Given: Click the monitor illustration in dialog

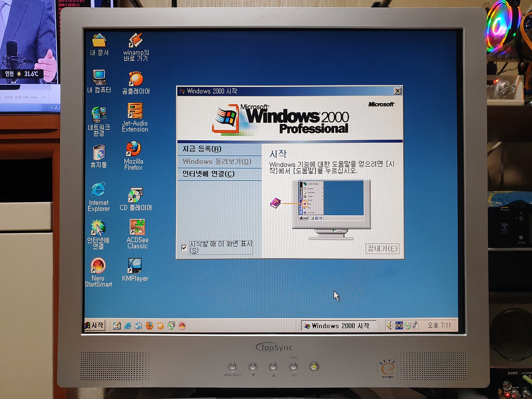Looking at the screenshot, I should tap(331, 209).
